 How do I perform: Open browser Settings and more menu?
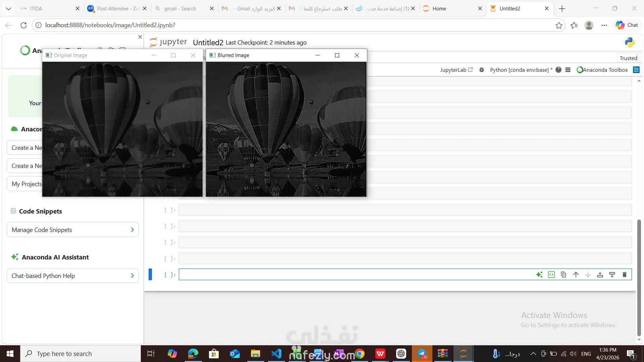pos(604,25)
